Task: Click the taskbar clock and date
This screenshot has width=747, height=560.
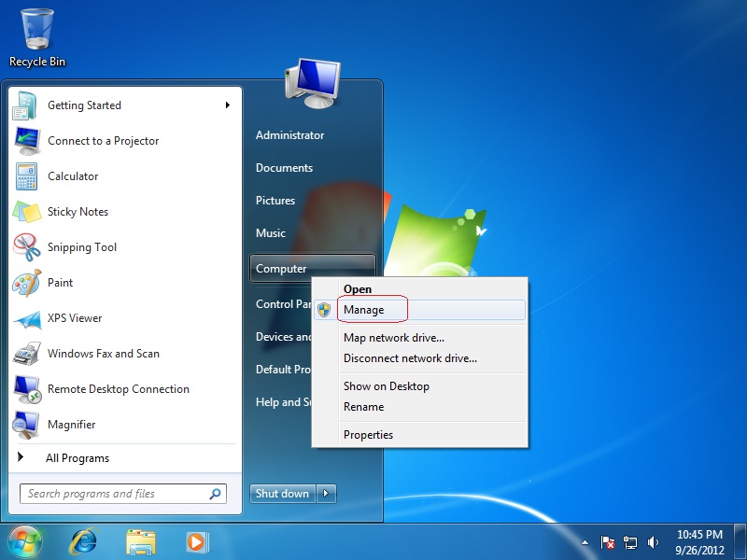Action: coord(699,542)
